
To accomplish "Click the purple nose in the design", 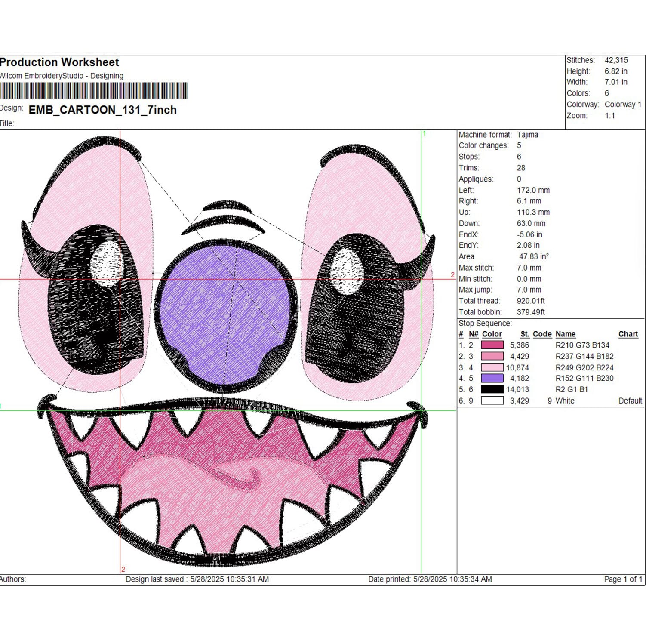I will 225,313.
